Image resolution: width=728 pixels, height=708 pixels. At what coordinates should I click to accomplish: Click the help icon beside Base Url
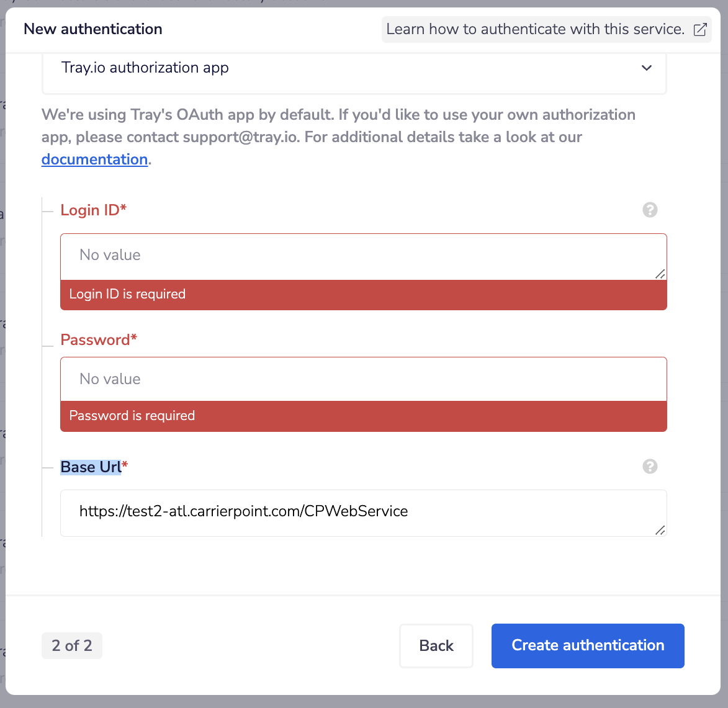click(x=650, y=466)
